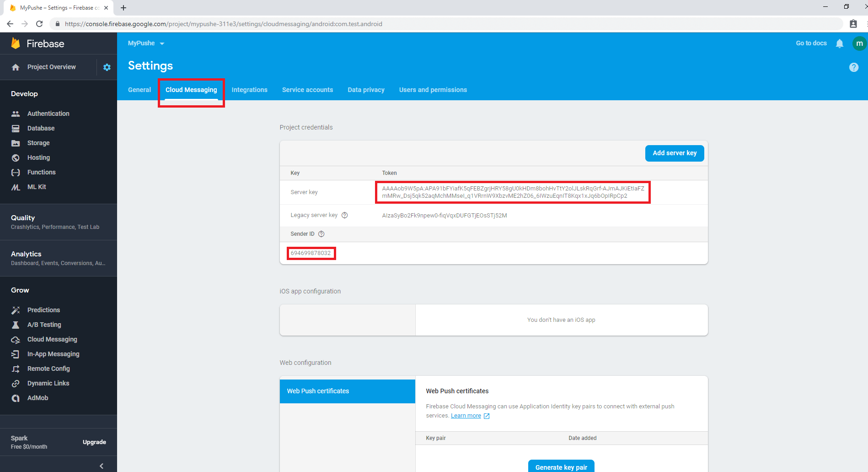Go back in browser history
868x472 pixels.
10,24
